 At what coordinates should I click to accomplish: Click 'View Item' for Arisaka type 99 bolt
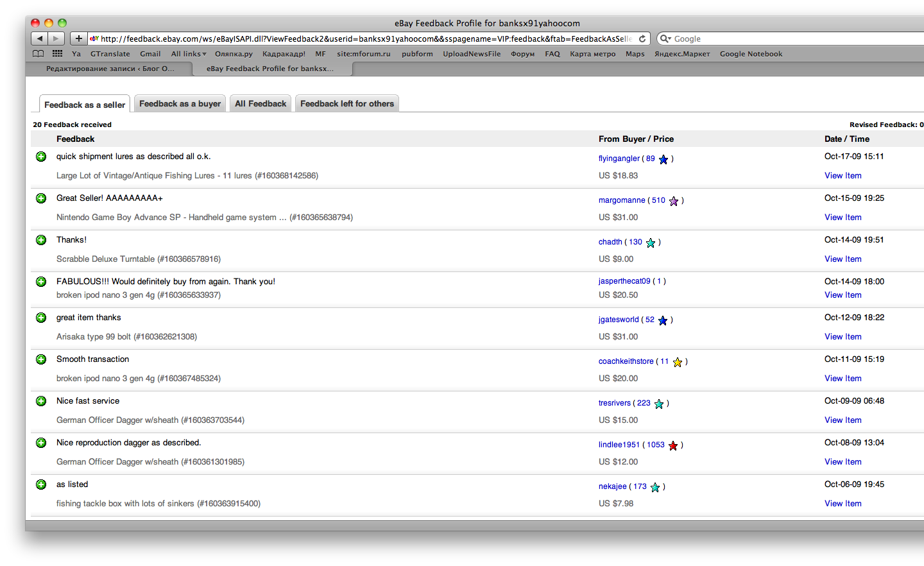point(843,337)
